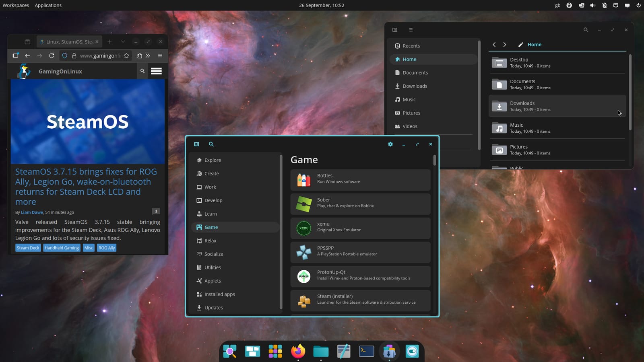Screen dimensions: 644x362
Task: Open the SteamOS 3.7.15 article headline
Action: click(x=86, y=187)
